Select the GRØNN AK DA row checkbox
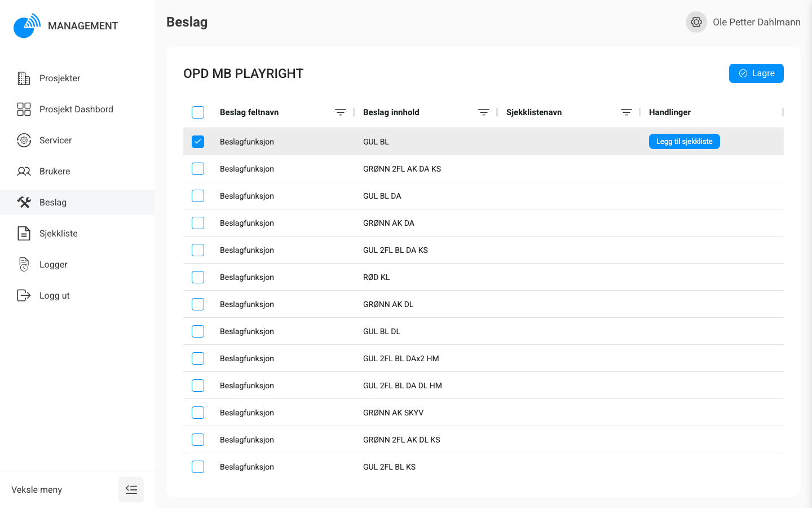The width and height of the screenshot is (812, 508). 198,223
